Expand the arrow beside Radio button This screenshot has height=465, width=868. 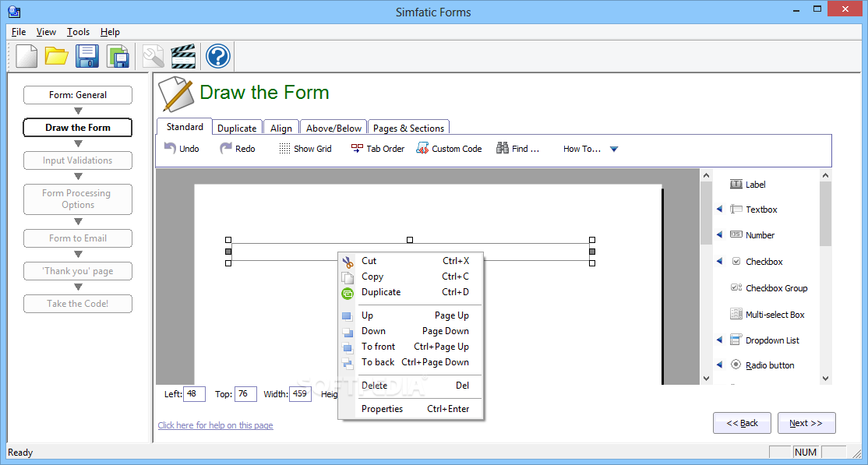[x=720, y=365]
